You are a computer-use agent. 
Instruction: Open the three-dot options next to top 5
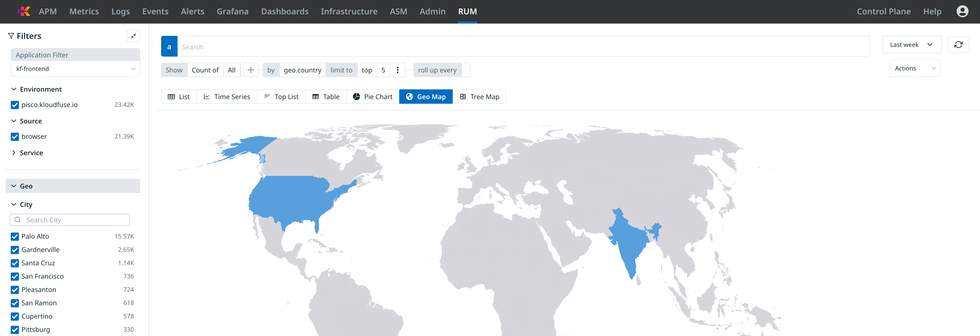coord(398,70)
